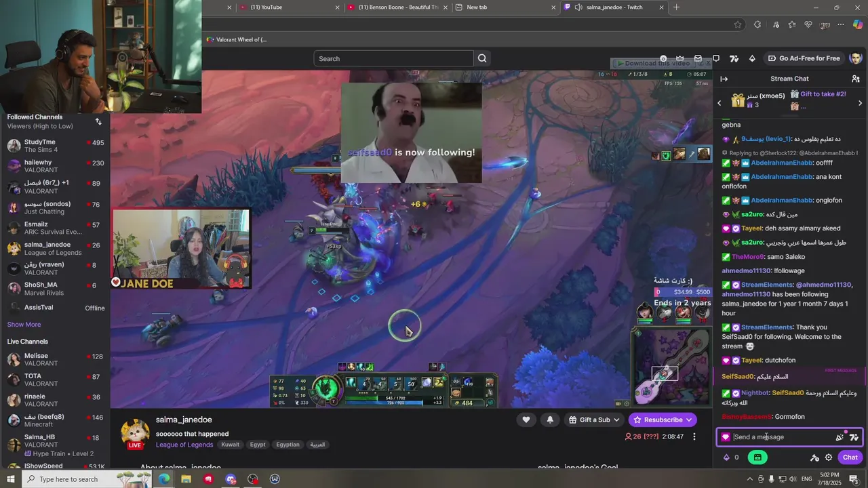Click the subscriber badge icon in message box
This screenshot has width=868, height=488.
(x=726, y=437)
